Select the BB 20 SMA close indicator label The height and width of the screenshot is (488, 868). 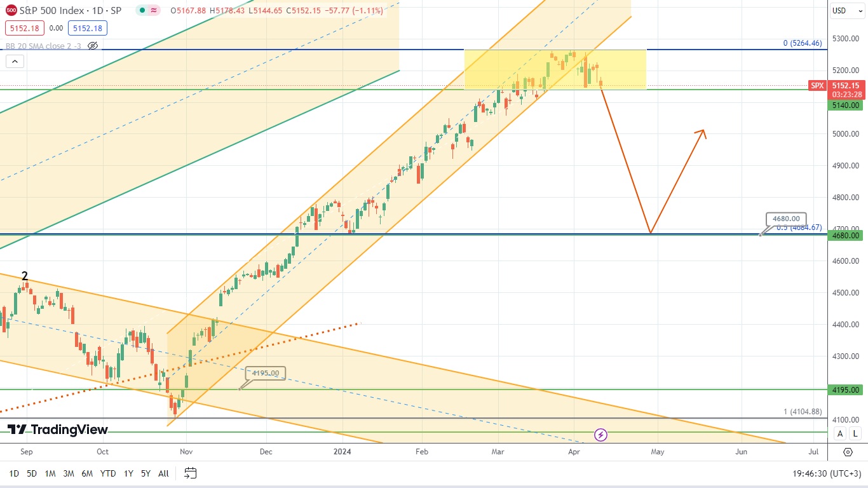(44, 46)
